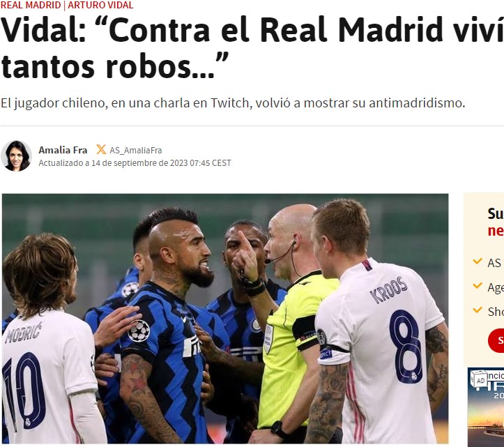The width and height of the screenshot is (504, 447).
Task: Click the author name Amalia Fra
Action: pyautogui.click(x=63, y=150)
